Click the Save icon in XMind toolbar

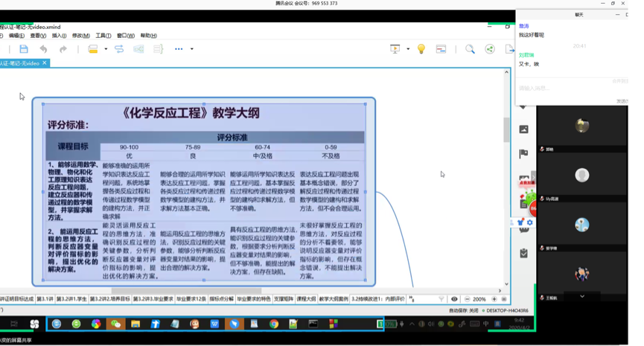(24, 49)
